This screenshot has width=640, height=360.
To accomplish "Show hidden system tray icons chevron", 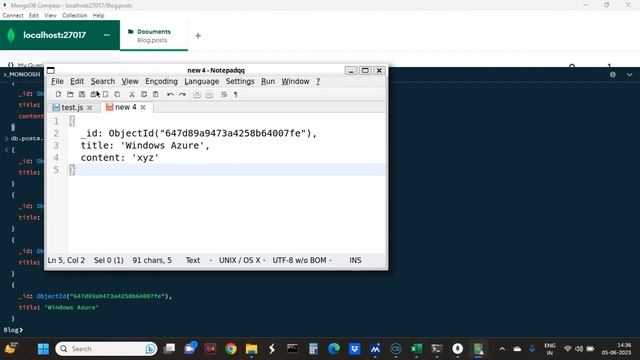I will [x=502, y=349].
